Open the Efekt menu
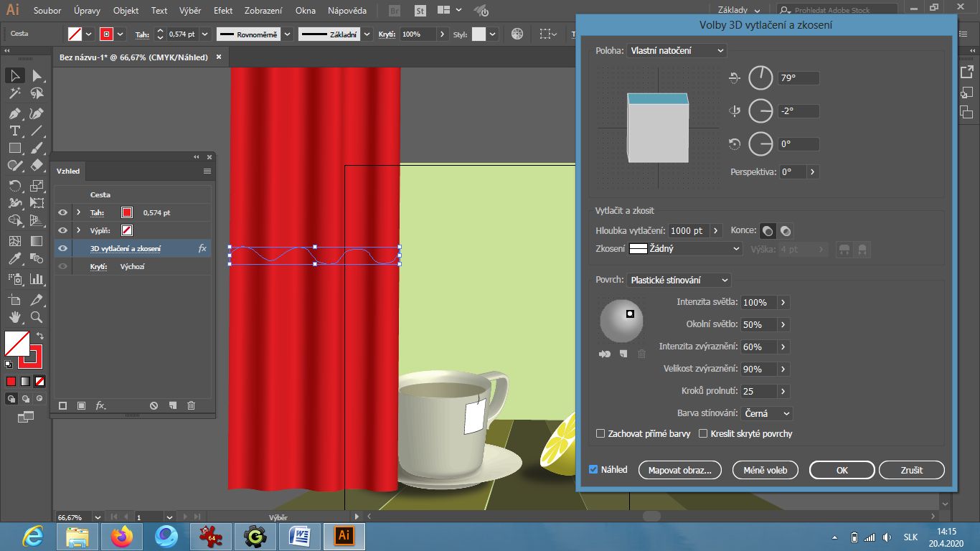 coord(222,11)
